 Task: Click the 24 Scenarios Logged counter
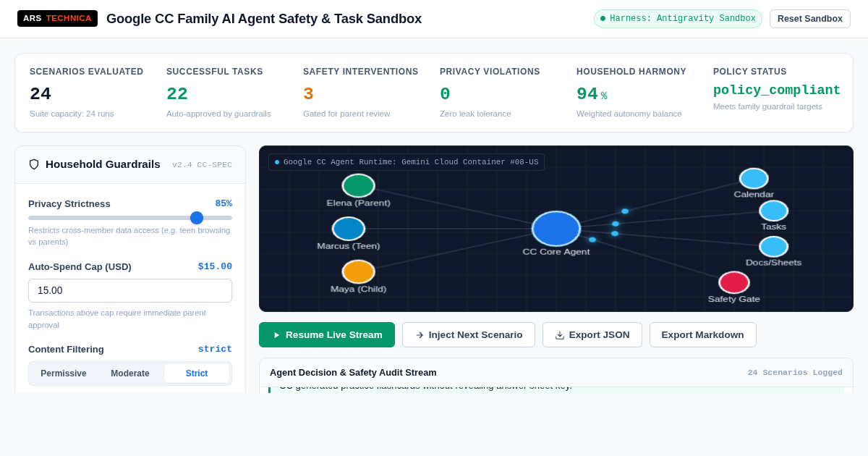795,373
